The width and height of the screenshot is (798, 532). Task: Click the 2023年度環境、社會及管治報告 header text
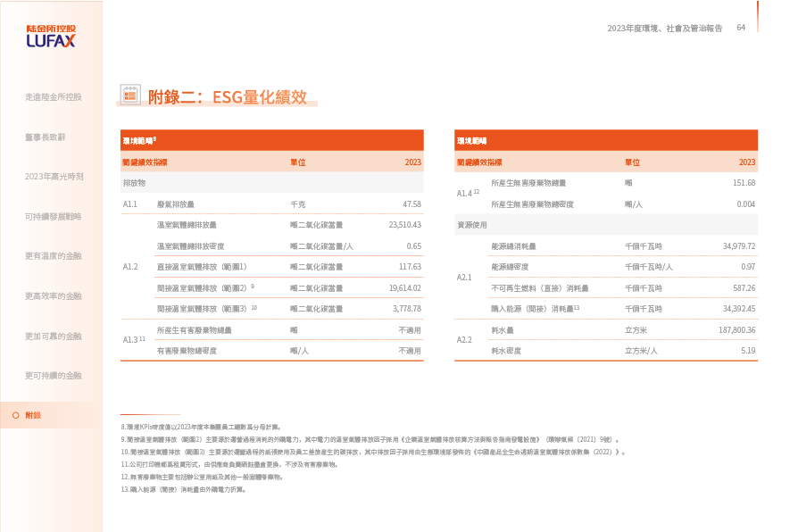pos(664,29)
